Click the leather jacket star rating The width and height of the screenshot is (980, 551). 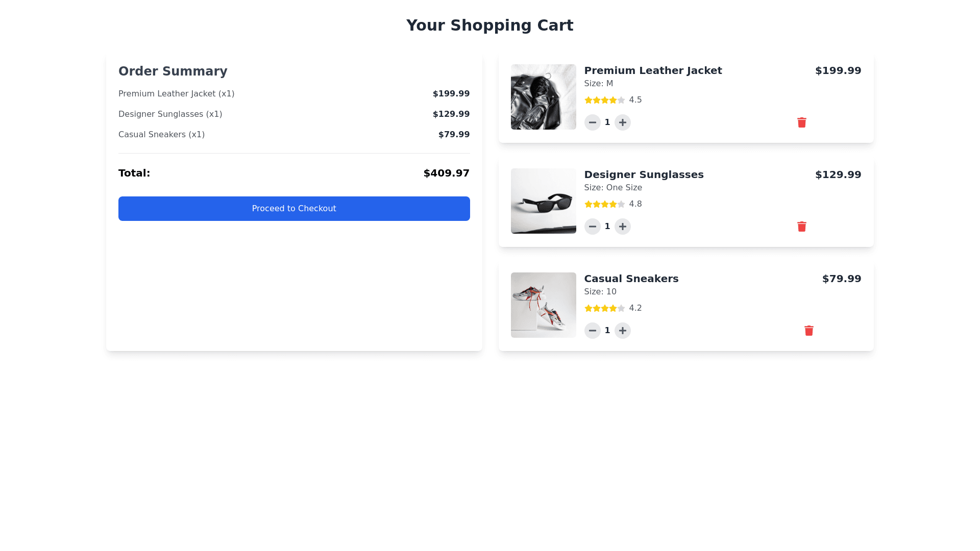[605, 100]
